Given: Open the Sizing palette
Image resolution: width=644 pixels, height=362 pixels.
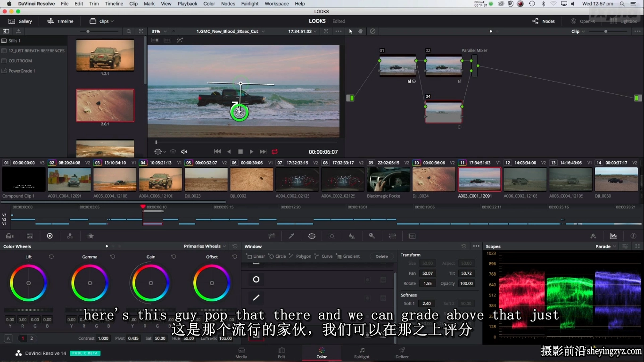Looking at the screenshot, I should [392, 236].
